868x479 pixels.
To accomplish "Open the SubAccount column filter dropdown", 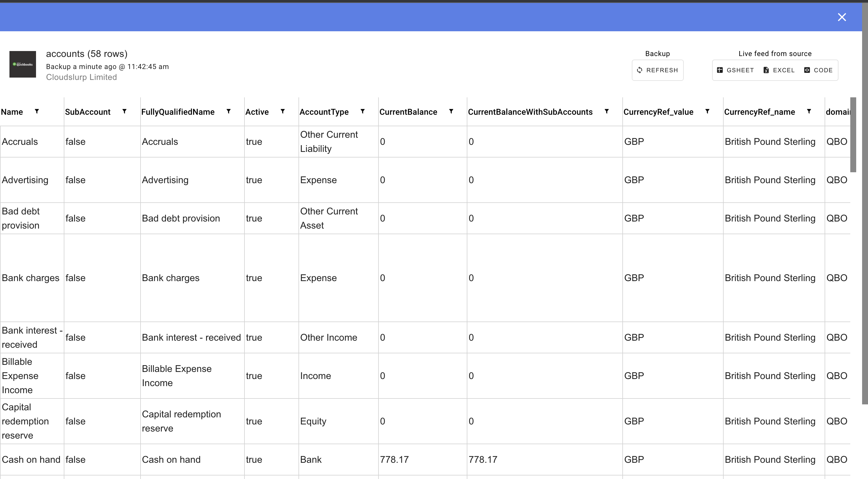I will coord(124,111).
